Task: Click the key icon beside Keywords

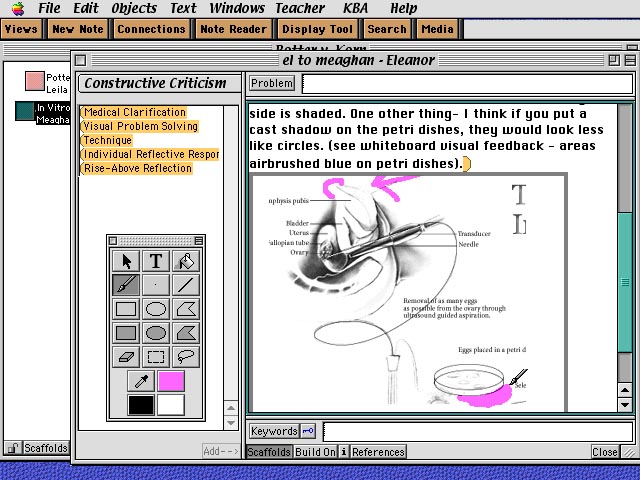Action: [x=308, y=431]
